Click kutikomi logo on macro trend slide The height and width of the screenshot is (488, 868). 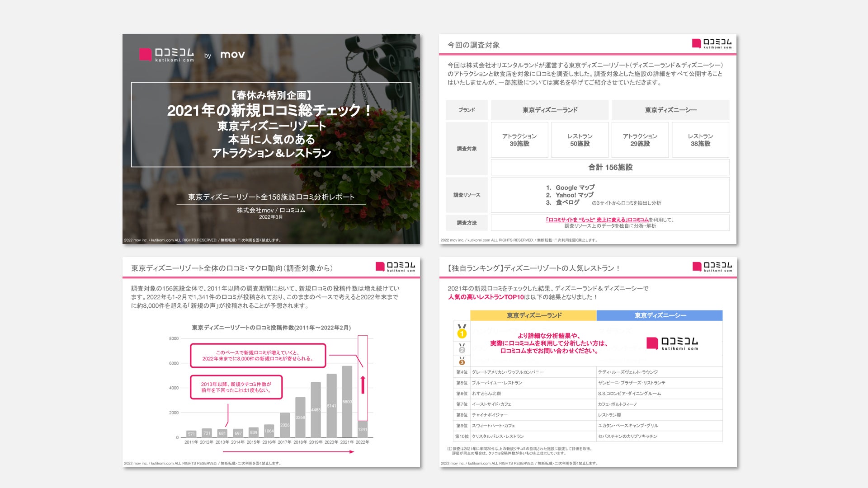click(x=395, y=267)
